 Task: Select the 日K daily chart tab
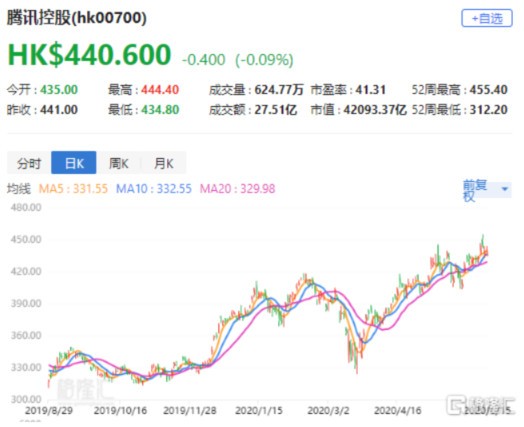pyautogui.click(x=74, y=163)
